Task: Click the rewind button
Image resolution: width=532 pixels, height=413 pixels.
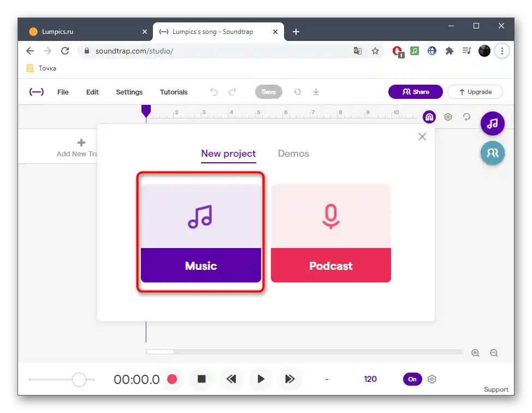Action: pos(231,379)
